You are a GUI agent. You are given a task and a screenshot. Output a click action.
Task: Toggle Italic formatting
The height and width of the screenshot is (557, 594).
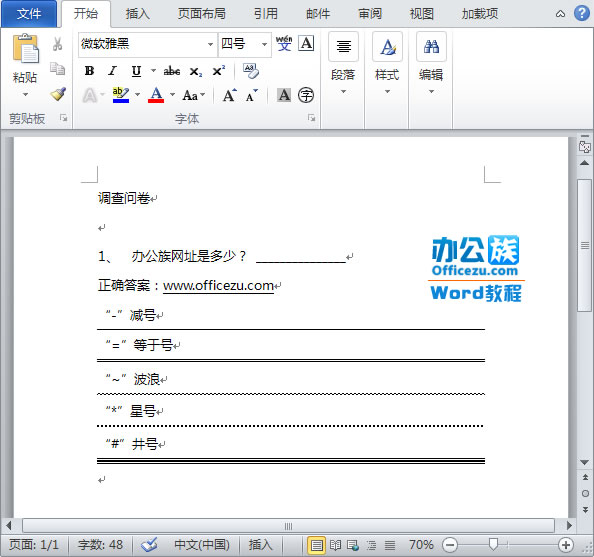113,71
